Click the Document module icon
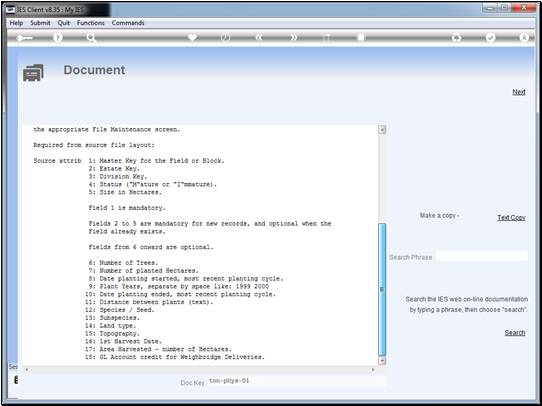The image size is (542, 406). (x=33, y=73)
